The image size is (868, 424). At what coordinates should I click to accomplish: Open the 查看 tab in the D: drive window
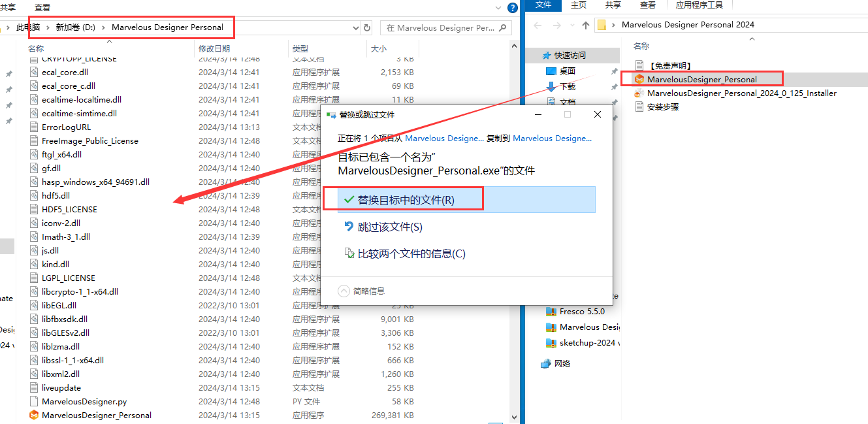click(x=42, y=7)
